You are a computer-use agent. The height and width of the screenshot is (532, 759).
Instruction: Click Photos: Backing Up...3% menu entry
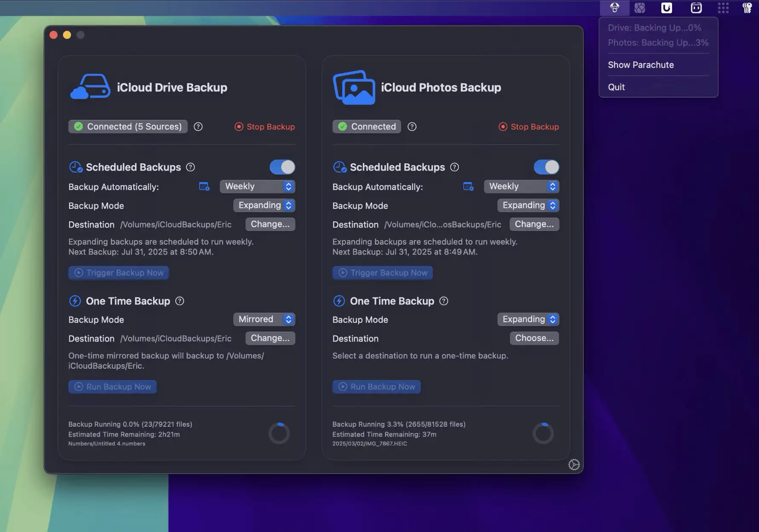point(658,43)
